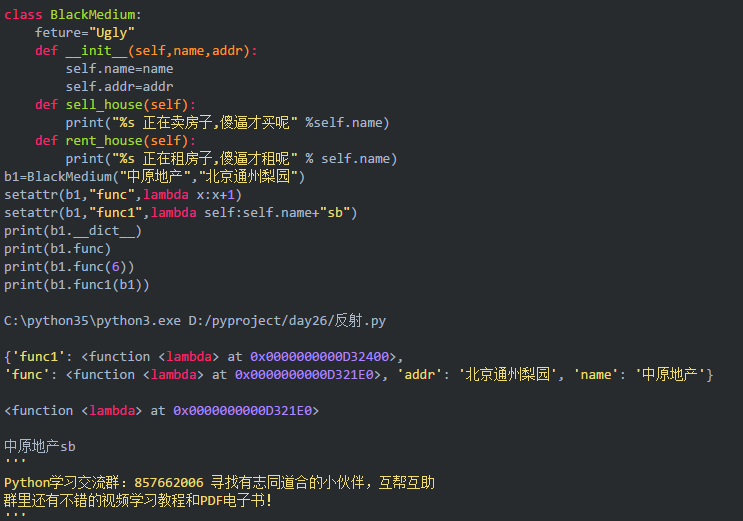Click the print statement containing 正在卖房子

click(227, 123)
